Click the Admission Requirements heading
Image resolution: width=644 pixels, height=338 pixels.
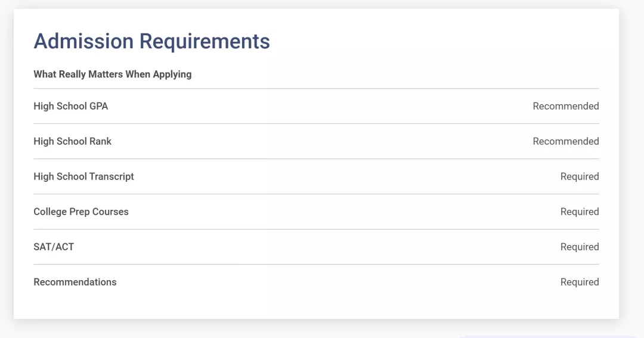[x=151, y=42]
